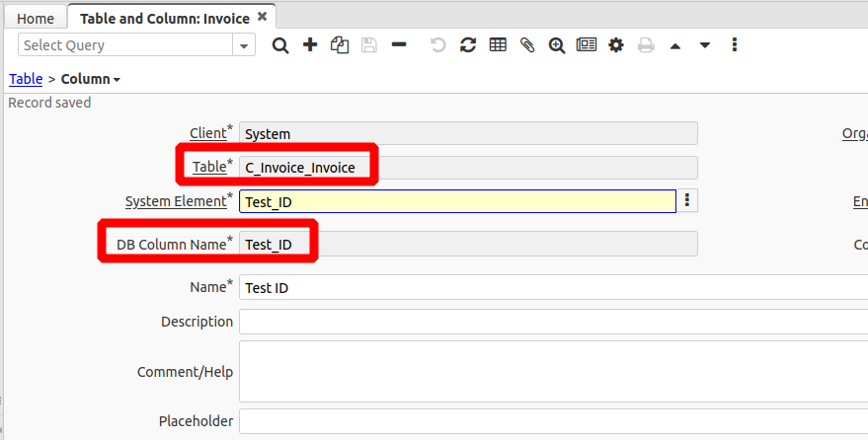
Task: Expand the Select Query dropdown
Action: pyautogui.click(x=244, y=45)
